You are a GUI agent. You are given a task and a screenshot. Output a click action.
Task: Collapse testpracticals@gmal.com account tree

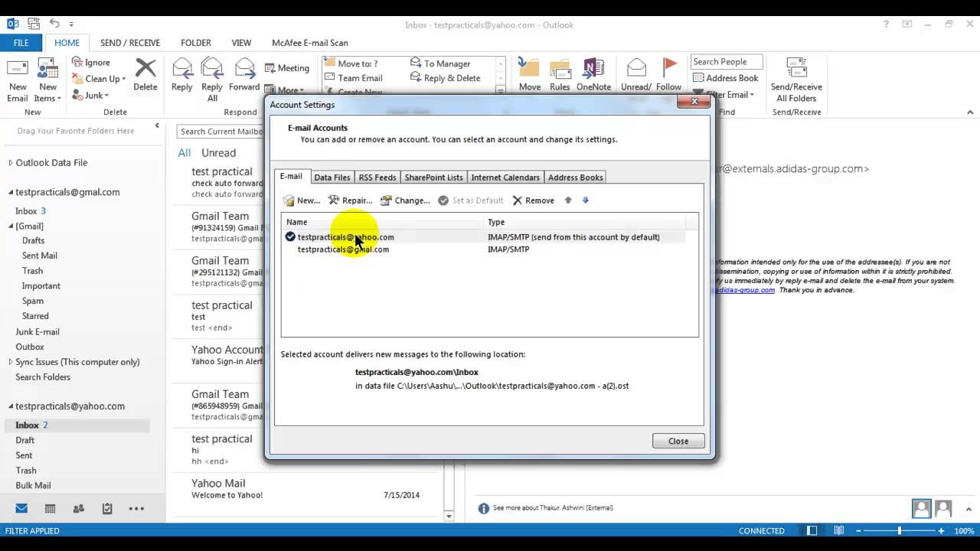point(11,193)
